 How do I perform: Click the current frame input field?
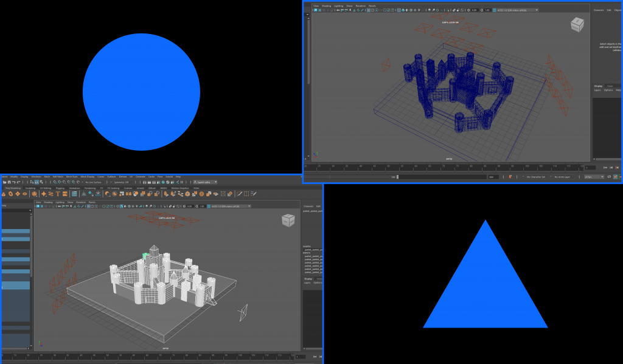(x=589, y=168)
